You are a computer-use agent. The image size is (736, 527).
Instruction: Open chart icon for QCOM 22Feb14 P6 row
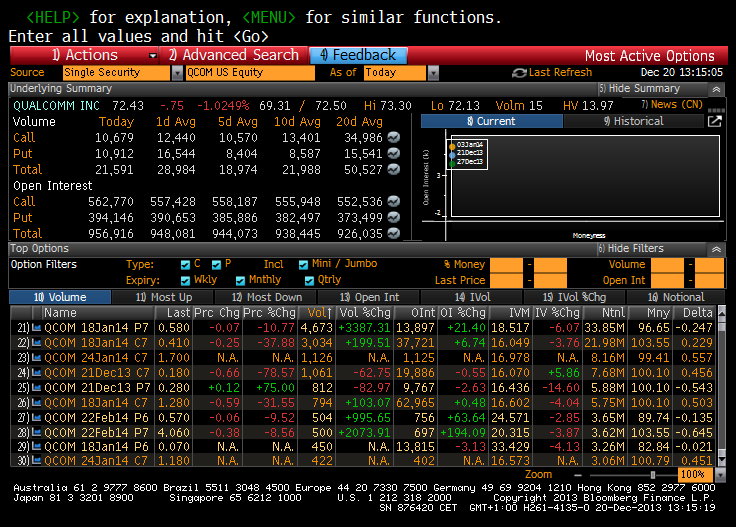coord(36,418)
